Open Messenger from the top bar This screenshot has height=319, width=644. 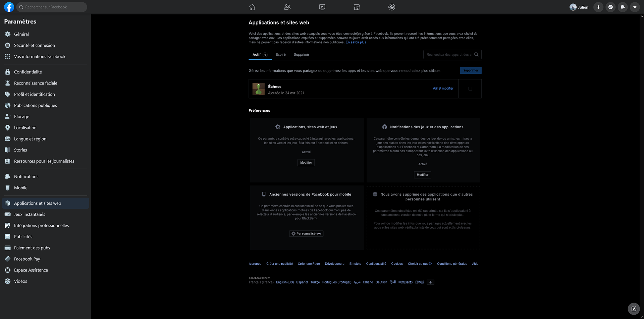pyautogui.click(x=610, y=7)
